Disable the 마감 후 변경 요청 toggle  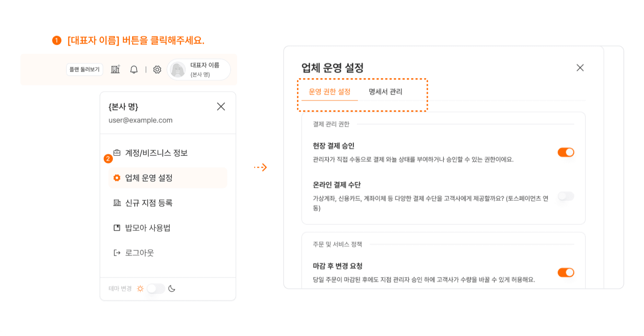click(566, 273)
